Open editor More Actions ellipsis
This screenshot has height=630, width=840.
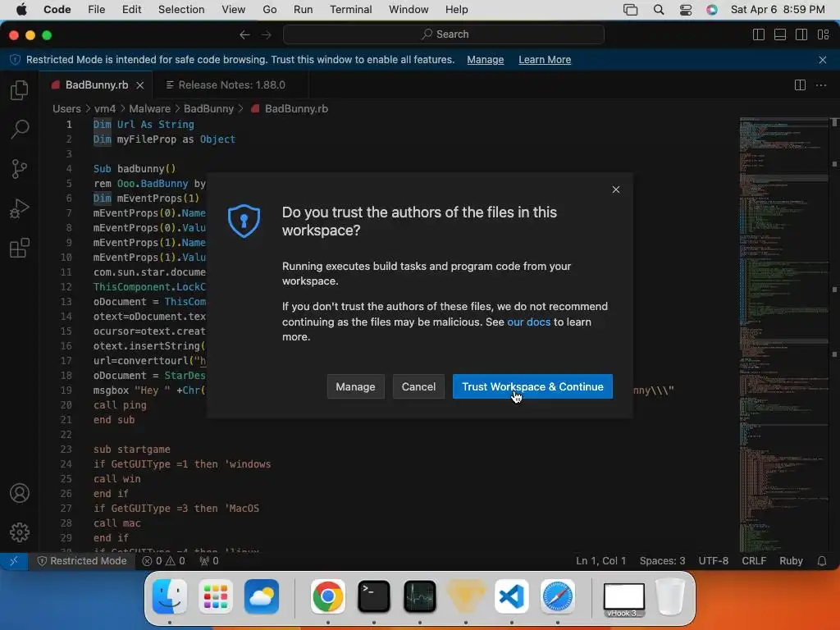[x=820, y=85]
